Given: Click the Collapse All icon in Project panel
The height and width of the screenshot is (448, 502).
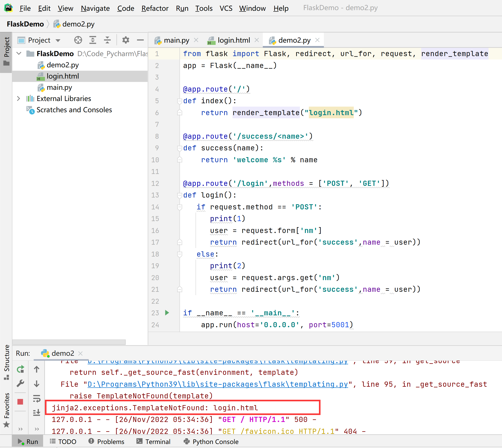Looking at the screenshot, I should pyautogui.click(x=107, y=40).
